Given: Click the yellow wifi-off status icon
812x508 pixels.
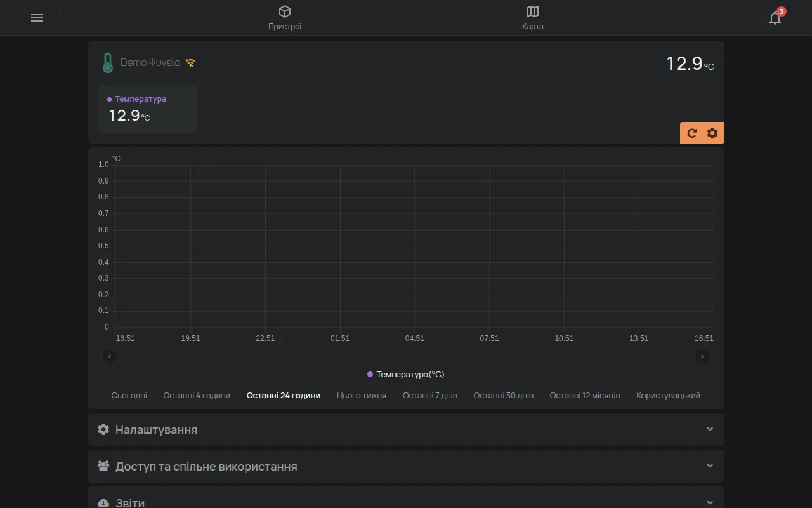Looking at the screenshot, I should tap(190, 63).
